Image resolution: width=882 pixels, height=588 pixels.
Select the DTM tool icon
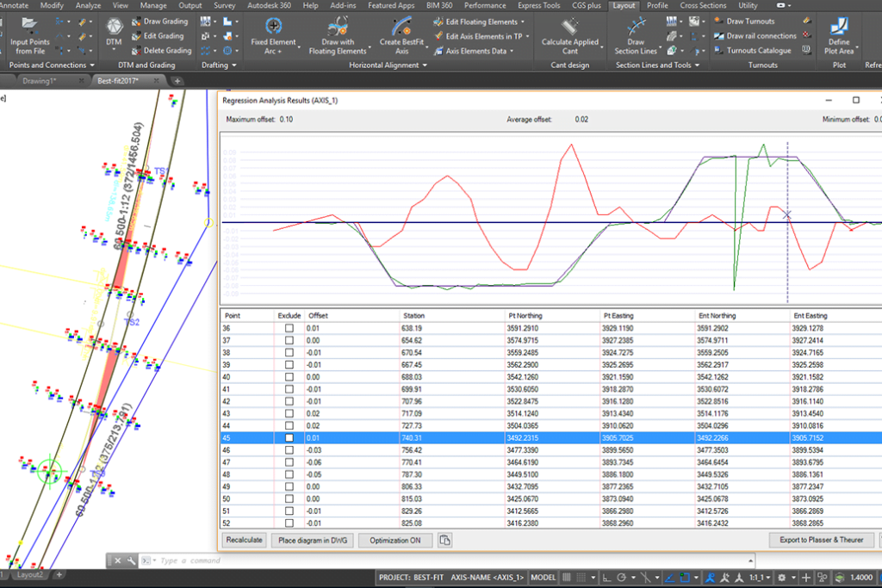tap(114, 25)
